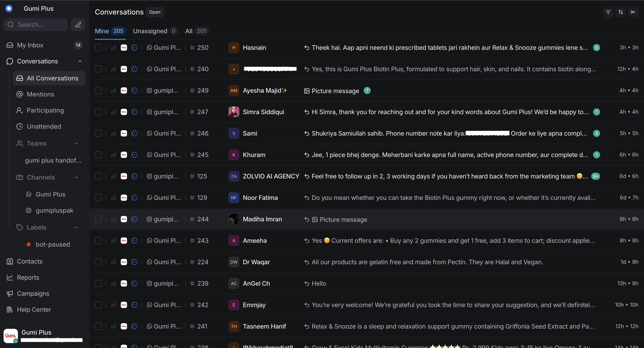Open the gumi plus handoff team
The width and height of the screenshot is (644, 348).
53,161
